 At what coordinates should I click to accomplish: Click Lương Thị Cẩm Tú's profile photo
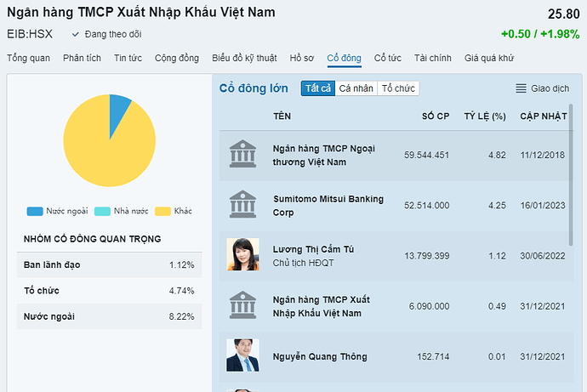point(242,254)
